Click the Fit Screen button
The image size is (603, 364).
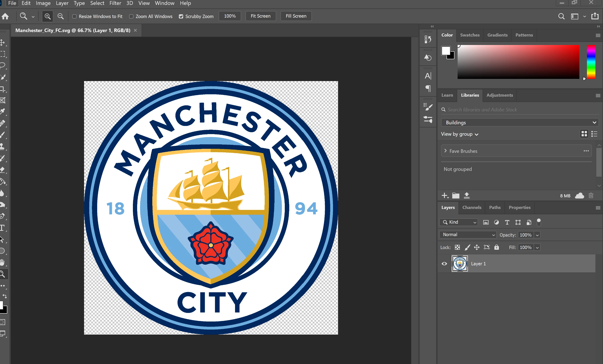pos(260,16)
